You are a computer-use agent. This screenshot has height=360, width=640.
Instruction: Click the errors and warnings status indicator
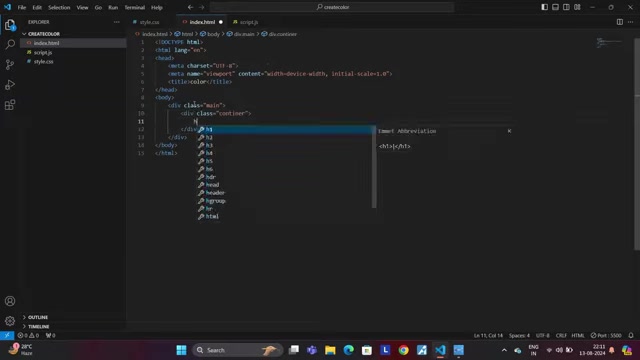28,335
